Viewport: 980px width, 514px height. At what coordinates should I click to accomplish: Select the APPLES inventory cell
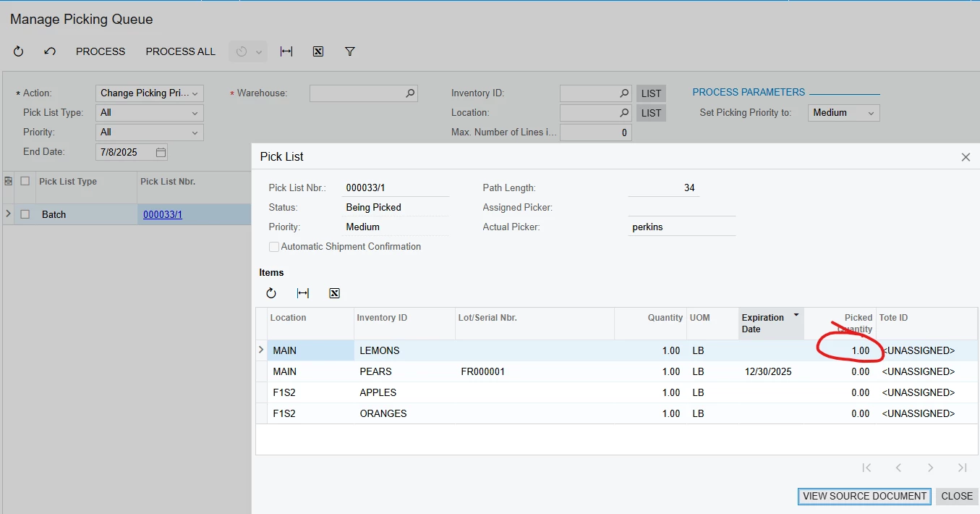[x=404, y=392]
